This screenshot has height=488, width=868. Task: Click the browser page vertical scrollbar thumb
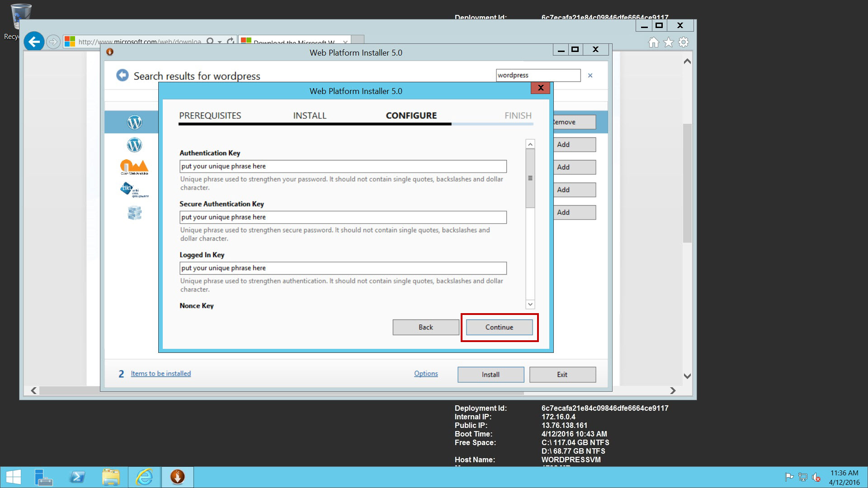687,183
